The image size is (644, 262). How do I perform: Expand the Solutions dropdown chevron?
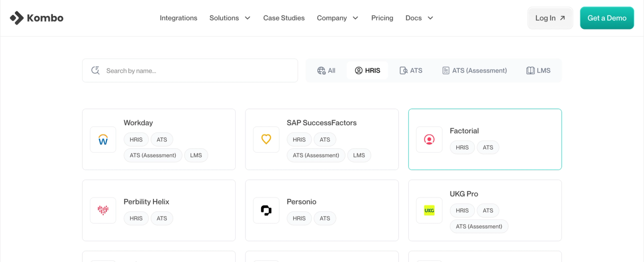click(x=247, y=18)
